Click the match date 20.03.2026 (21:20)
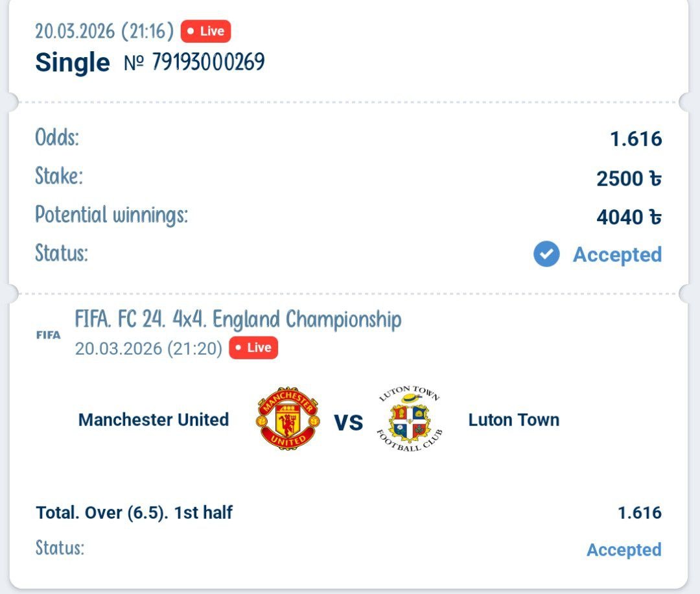 coord(148,348)
